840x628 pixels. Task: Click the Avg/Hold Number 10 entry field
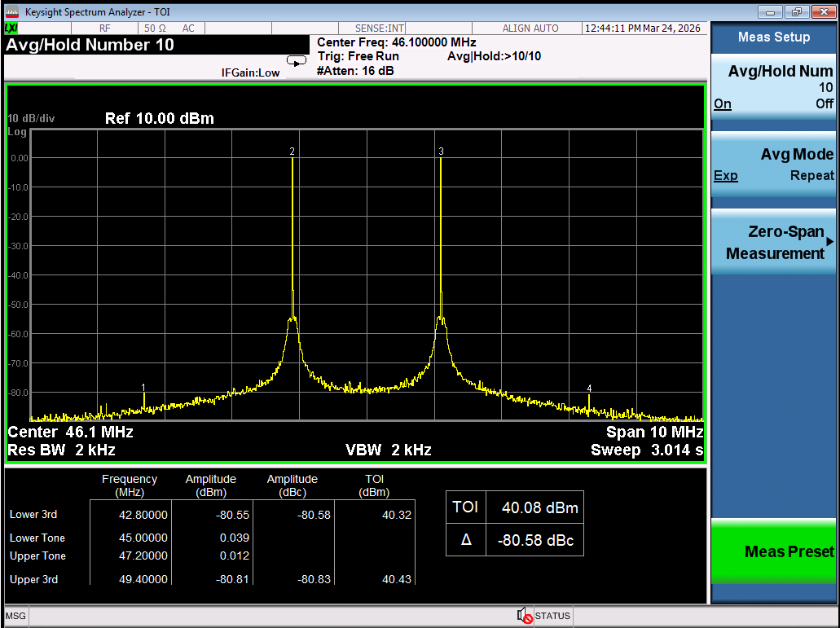[x=156, y=45]
